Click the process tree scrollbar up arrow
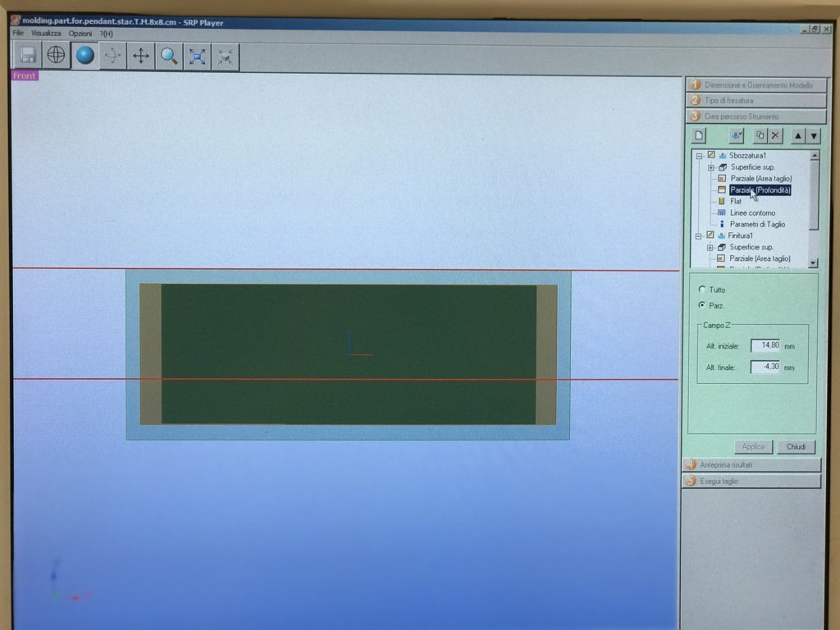The height and width of the screenshot is (630, 840). [x=815, y=155]
